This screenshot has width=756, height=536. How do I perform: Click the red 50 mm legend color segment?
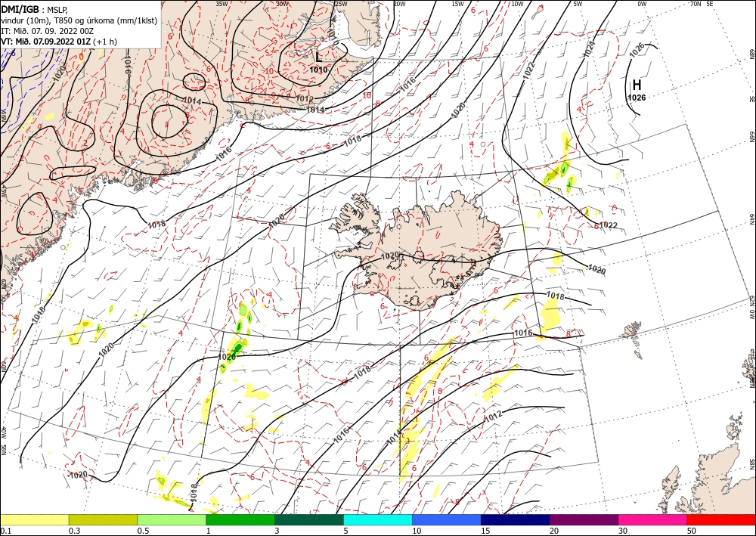721,519
